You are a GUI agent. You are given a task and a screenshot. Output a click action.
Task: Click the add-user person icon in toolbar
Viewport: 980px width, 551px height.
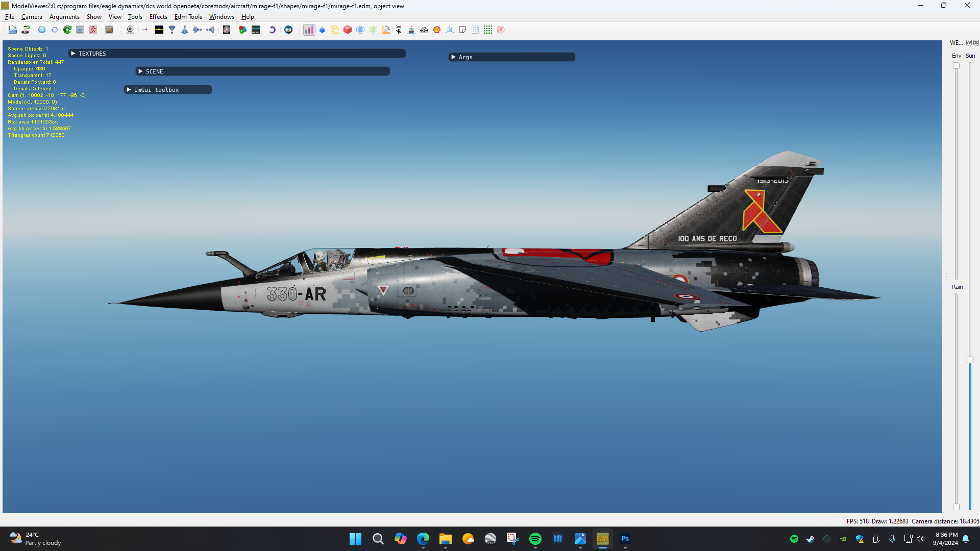pyautogui.click(x=26, y=30)
